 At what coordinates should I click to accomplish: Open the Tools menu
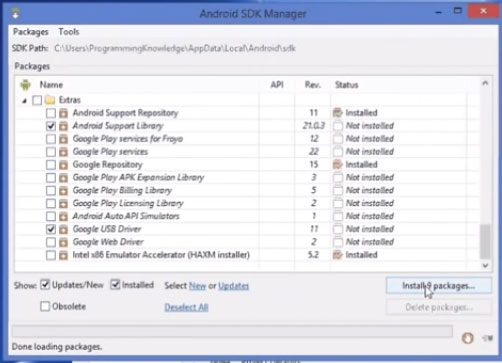pos(69,32)
